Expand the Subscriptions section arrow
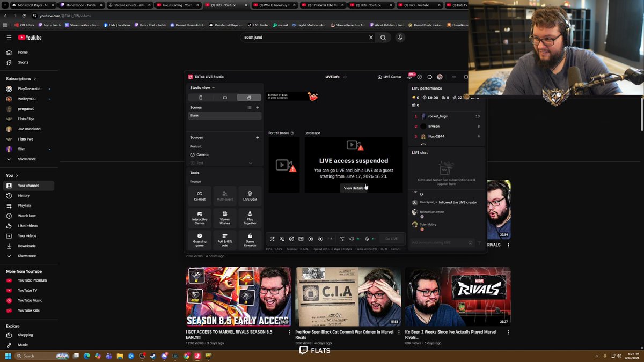This screenshot has height=362, width=644. coord(35,79)
